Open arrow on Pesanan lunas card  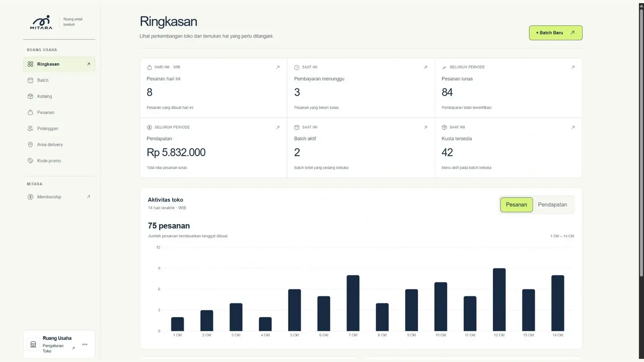coord(573,67)
